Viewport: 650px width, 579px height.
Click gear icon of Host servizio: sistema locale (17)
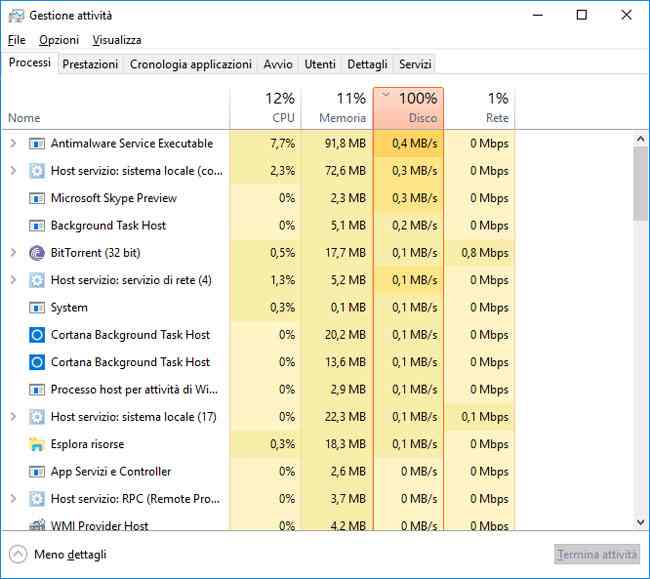tap(36, 417)
